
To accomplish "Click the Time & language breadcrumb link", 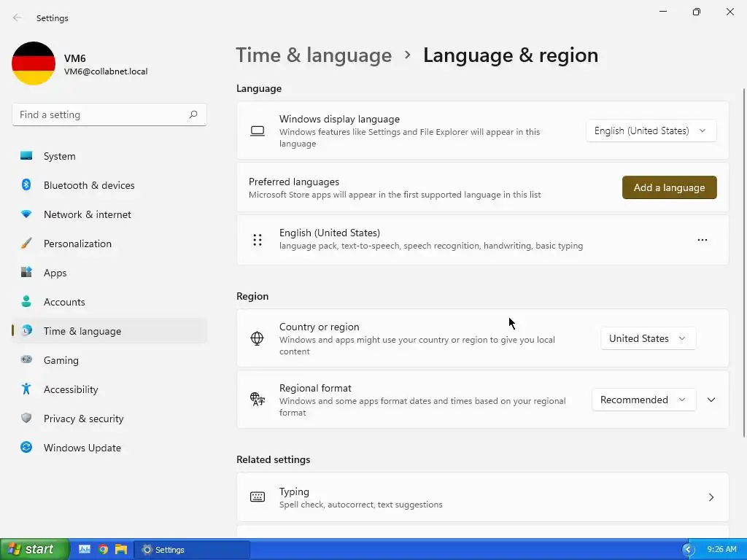I will [x=314, y=55].
